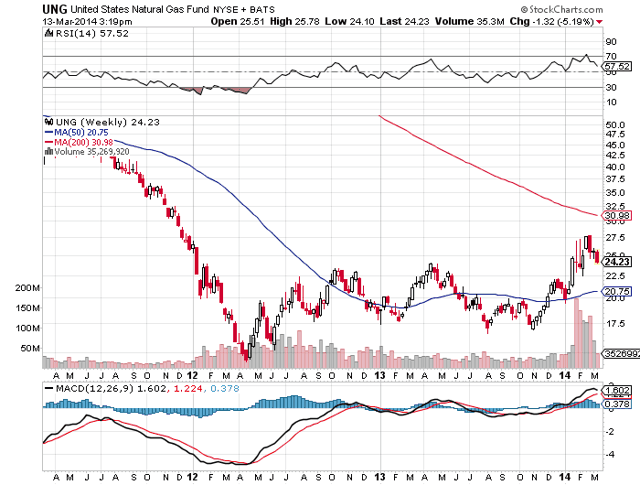Click the volume bars icon in the legend

pyautogui.click(x=49, y=151)
